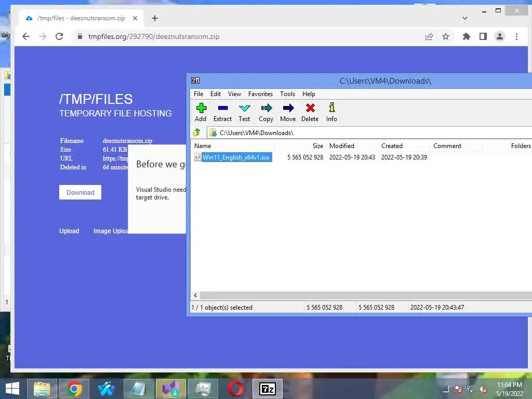Click the Windows Start button
Screen dimensions: 532x399
[12, 389]
